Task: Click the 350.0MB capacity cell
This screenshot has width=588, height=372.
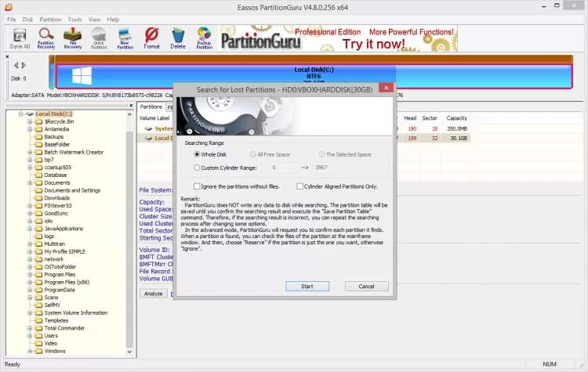Action: (x=457, y=128)
